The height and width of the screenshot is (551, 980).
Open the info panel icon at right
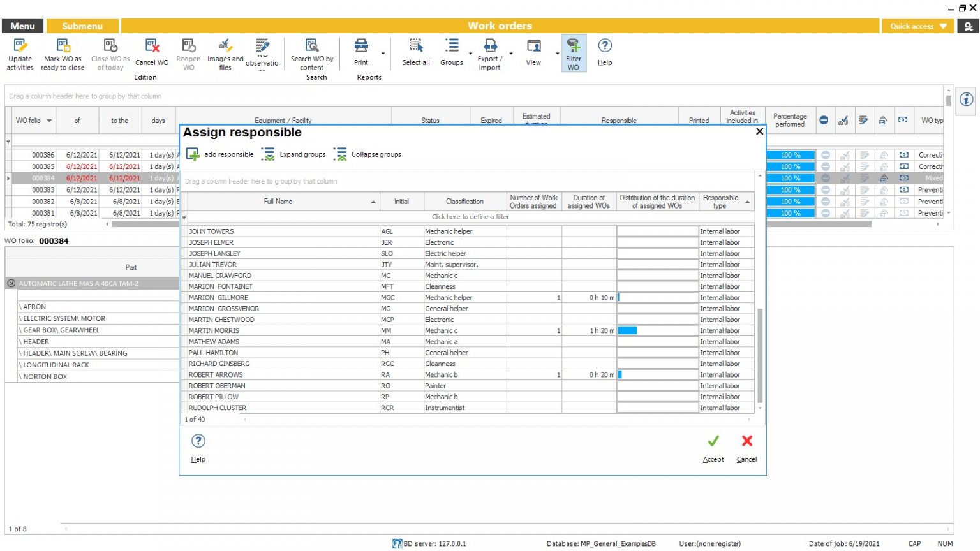pyautogui.click(x=966, y=99)
